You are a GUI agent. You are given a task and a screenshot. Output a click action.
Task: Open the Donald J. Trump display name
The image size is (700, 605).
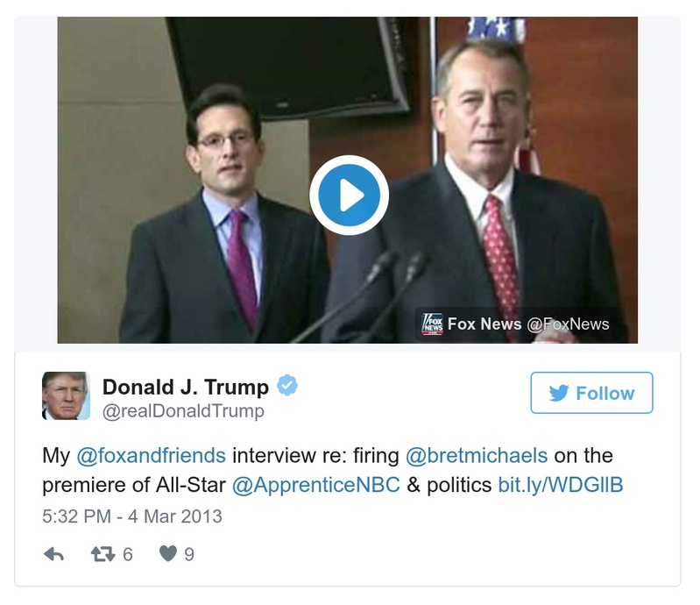[x=186, y=387]
